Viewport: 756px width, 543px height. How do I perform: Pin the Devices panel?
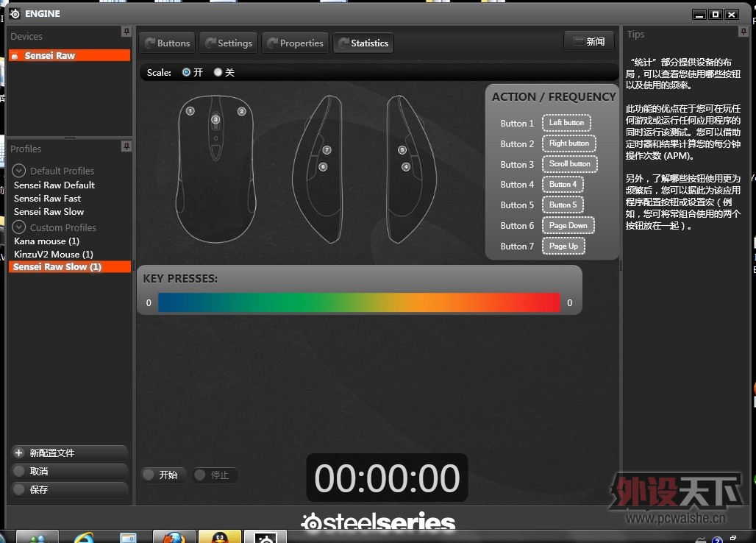pyautogui.click(x=126, y=32)
